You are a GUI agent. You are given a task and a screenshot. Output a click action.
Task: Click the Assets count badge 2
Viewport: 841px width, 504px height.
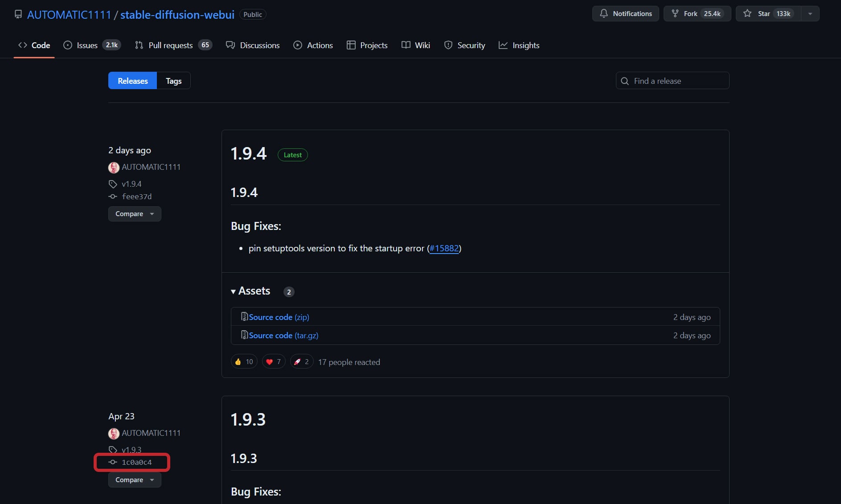click(x=289, y=292)
